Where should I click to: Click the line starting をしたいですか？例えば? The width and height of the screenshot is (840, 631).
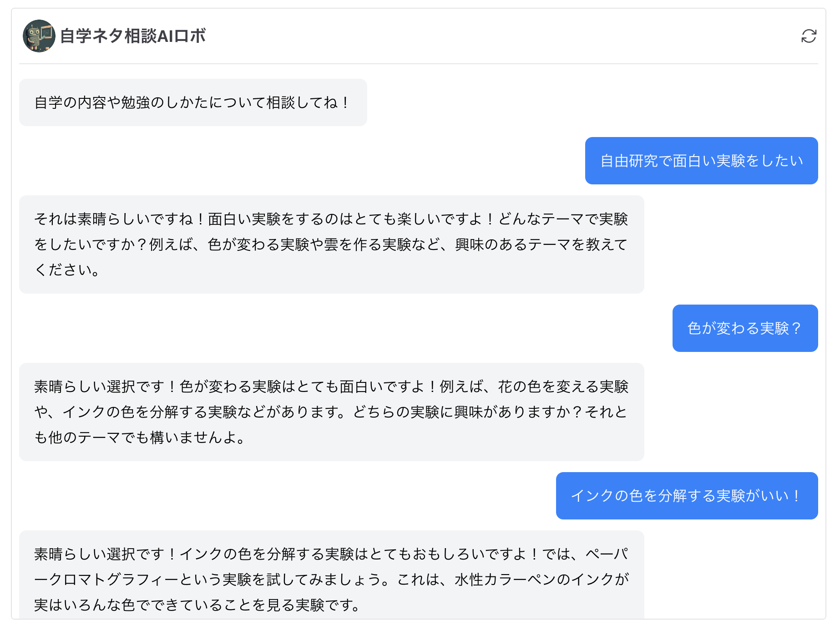(331, 244)
